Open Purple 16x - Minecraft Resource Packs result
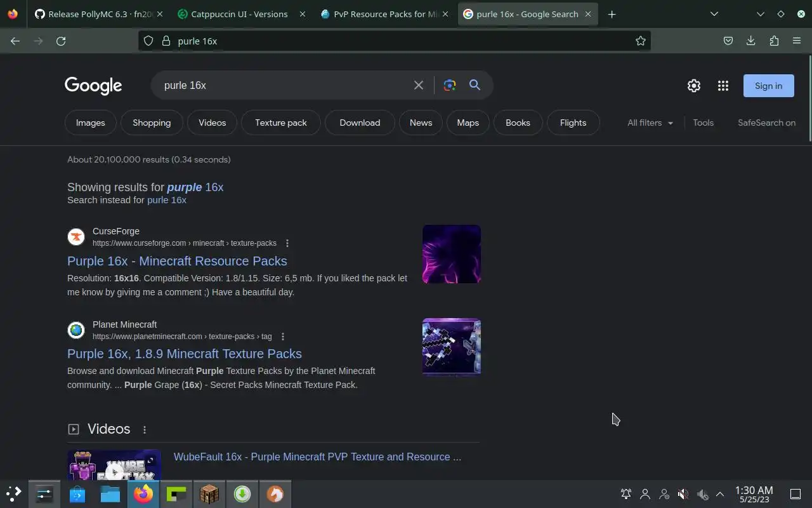Screen dimensions: 812x508 (x=177, y=261)
